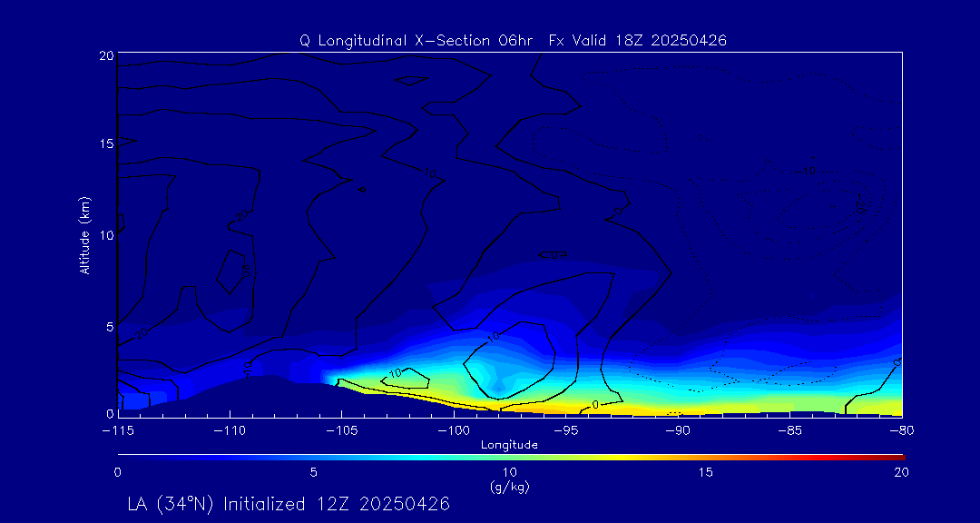Click the 20 tick atop altitude axis

[x=104, y=55]
